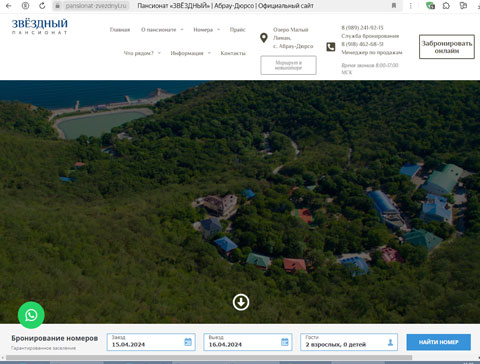The image size is (480, 364).
Task: Click the horizontal scrollbar at page bottom
Action: click(x=209, y=358)
